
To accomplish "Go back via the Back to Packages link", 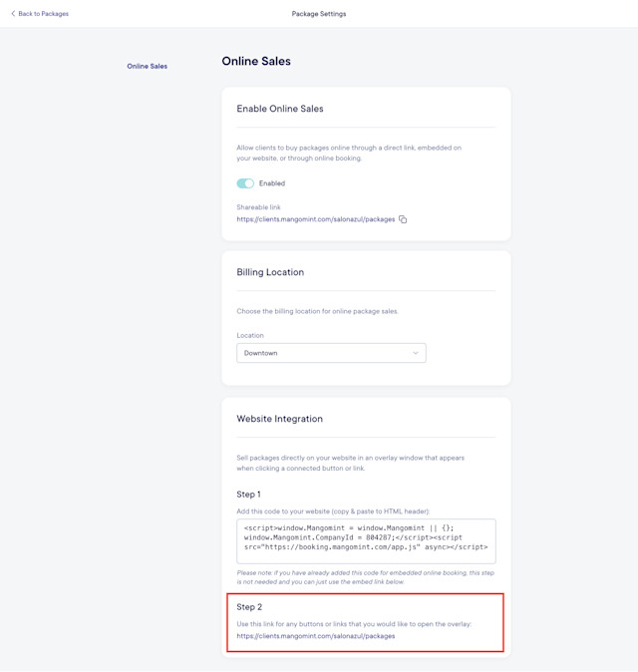I will coord(43,14).
